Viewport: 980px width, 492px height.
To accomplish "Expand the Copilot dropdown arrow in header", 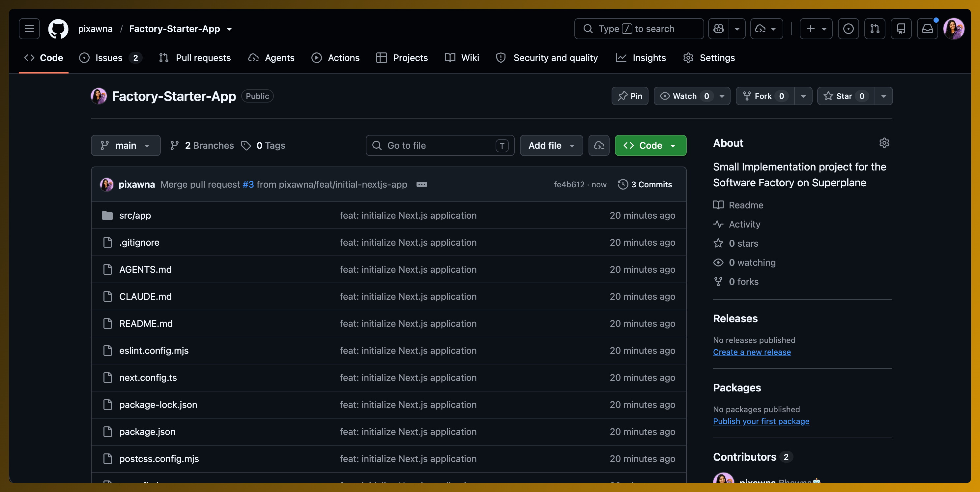I will pyautogui.click(x=737, y=29).
